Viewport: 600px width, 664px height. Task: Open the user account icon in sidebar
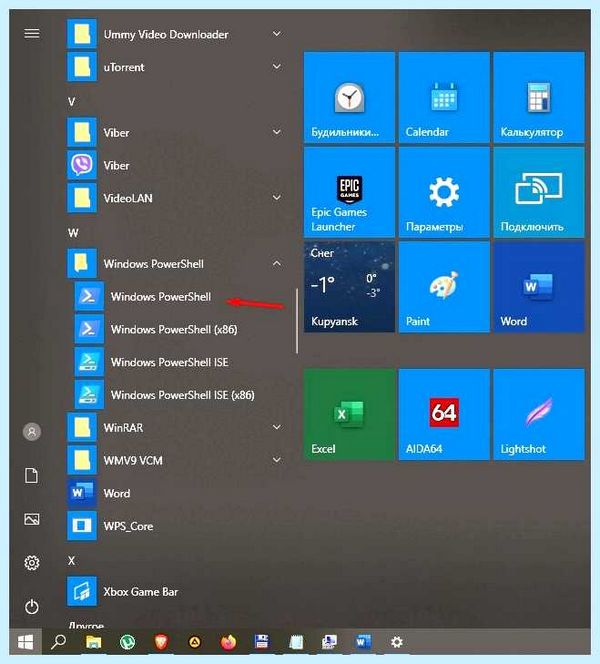coord(32,432)
